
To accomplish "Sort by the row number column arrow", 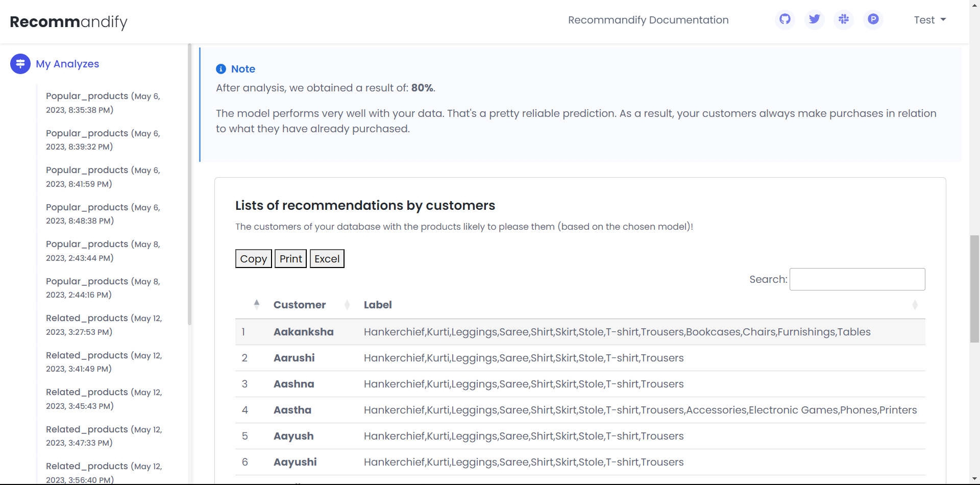I will pos(256,305).
